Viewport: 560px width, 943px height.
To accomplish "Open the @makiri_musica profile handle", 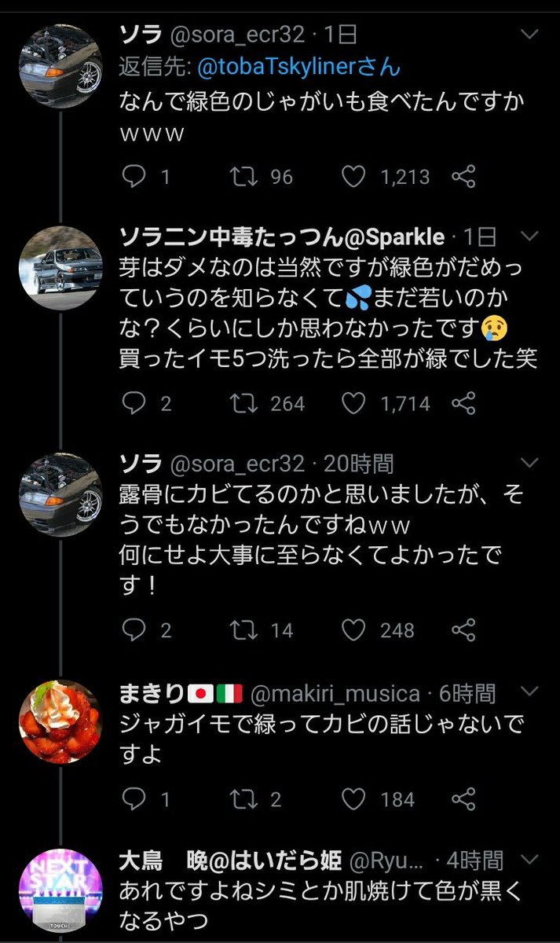I will tap(335, 694).
